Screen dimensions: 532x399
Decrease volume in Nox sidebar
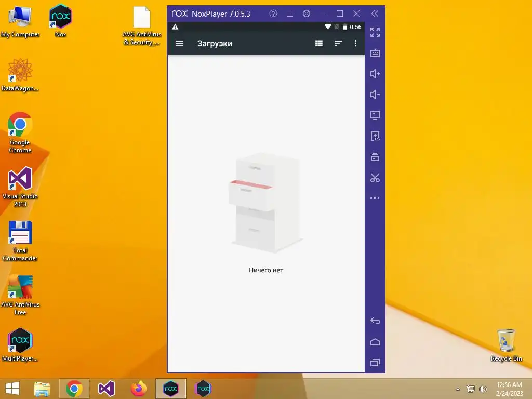pyautogui.click(x=375, y=95)
